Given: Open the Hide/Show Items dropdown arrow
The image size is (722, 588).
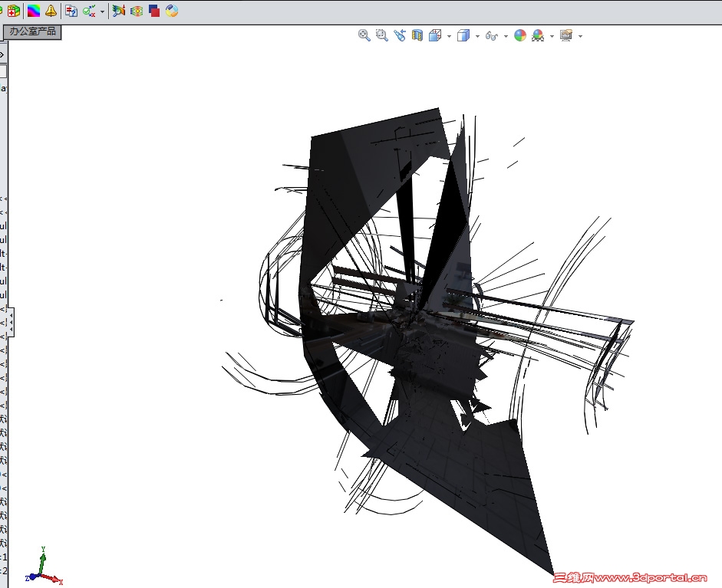Looking at the screenshot, I should click(506, 36).
